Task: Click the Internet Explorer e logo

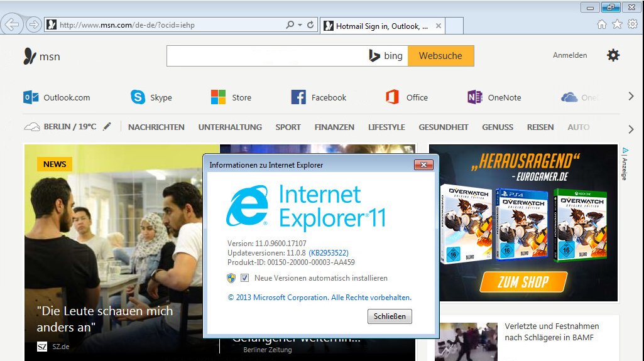Action: point(248,205)
